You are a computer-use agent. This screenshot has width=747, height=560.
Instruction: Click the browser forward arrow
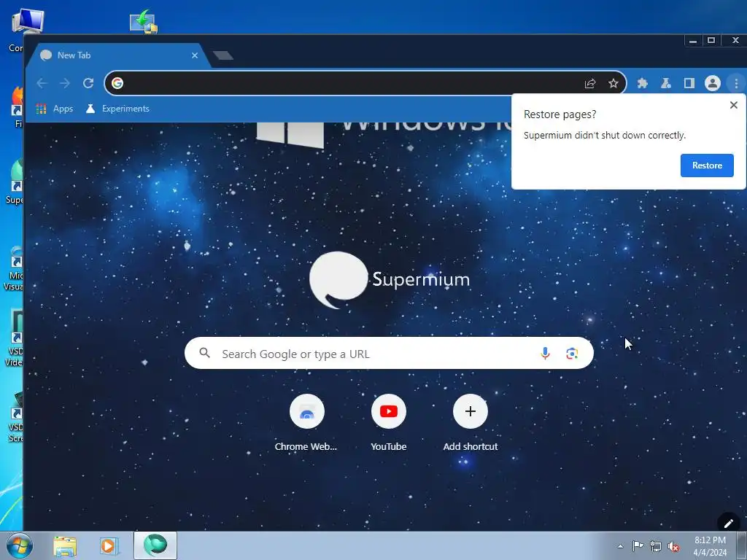pos(65,83)
